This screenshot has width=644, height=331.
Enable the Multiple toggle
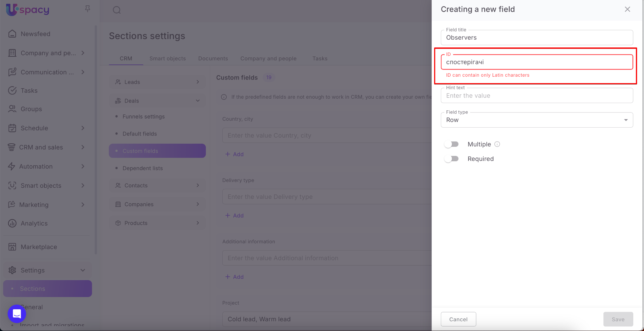(x=452, y=144)
